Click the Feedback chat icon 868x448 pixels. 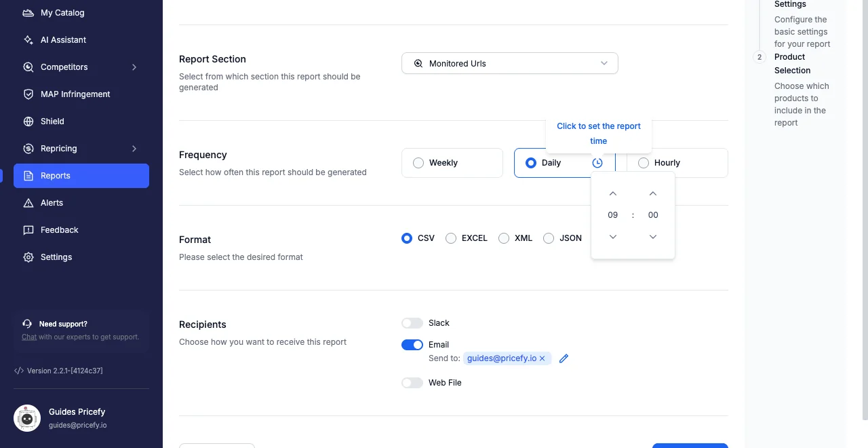pos(28,230)
